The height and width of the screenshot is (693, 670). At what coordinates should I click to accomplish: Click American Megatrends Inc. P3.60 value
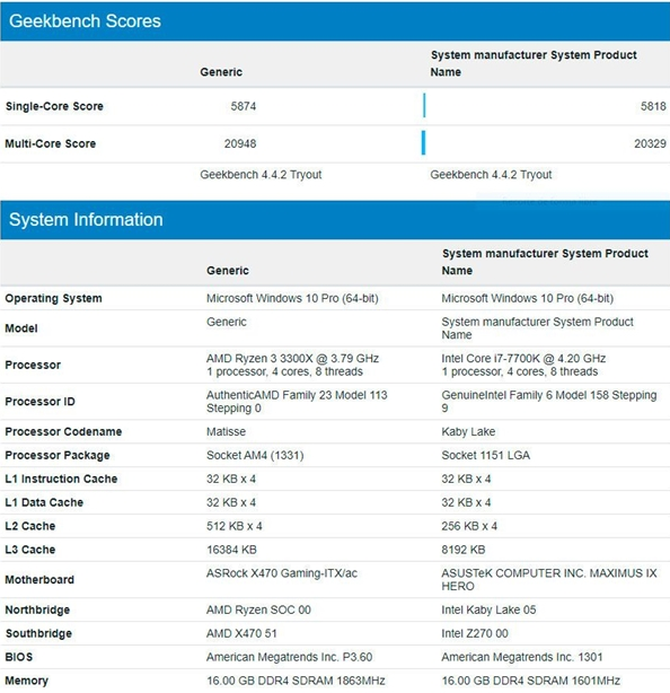[289, 657]
